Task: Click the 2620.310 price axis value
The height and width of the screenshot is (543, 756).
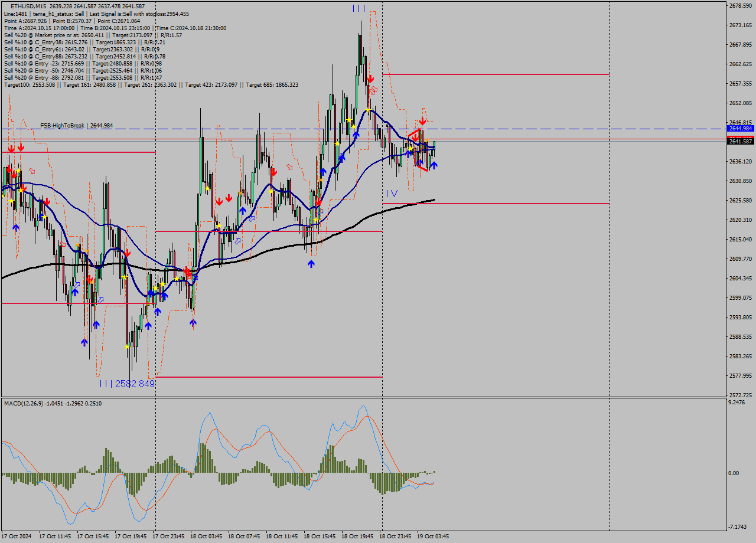Action: click(741, 220)
